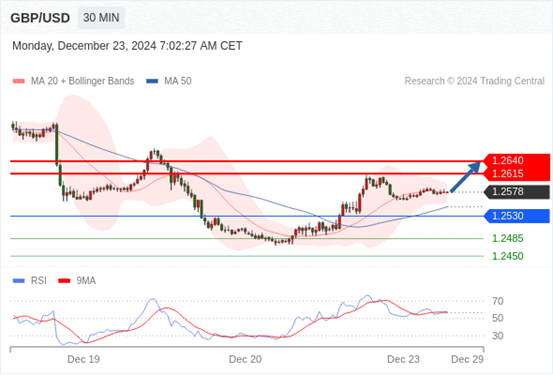Image resolution: width=553 pixels, height=375 pixels.
Task: Click the Dec 23 date label
Action: [403, 359]
